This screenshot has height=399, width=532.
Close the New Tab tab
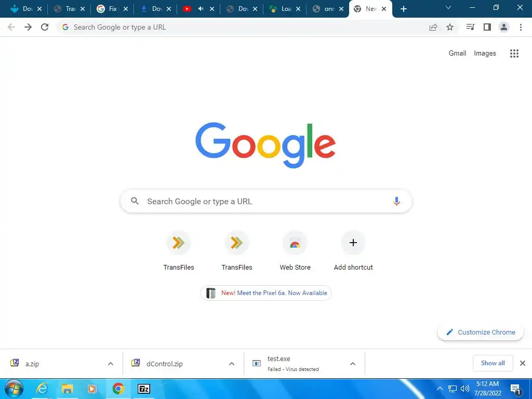pyautogui.click(x=384, y=9)
